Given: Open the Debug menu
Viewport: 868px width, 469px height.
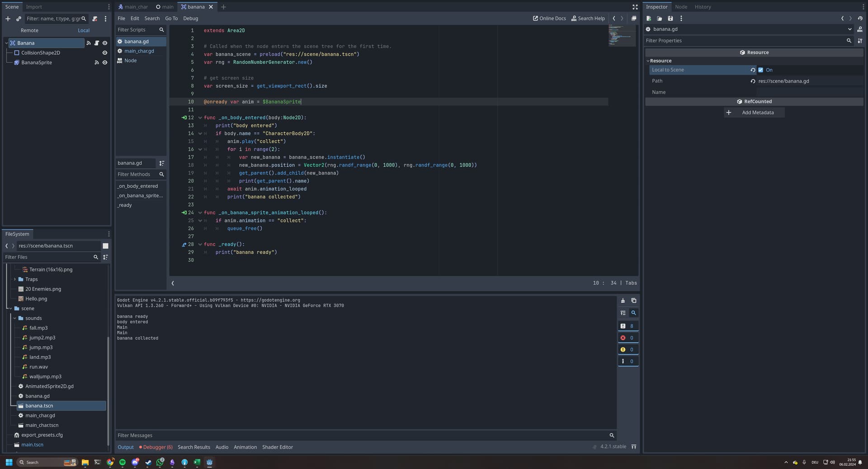Looking at the screenshot, I should click(190, 19).
